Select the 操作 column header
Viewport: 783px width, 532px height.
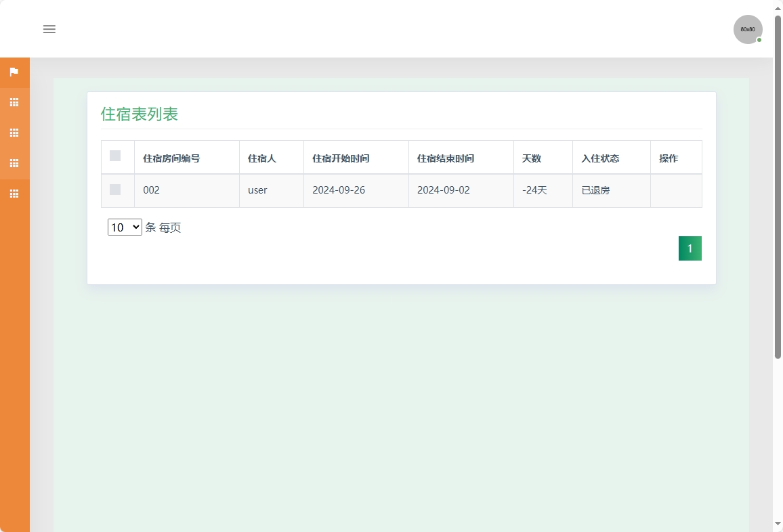click(x=669, y=158)
